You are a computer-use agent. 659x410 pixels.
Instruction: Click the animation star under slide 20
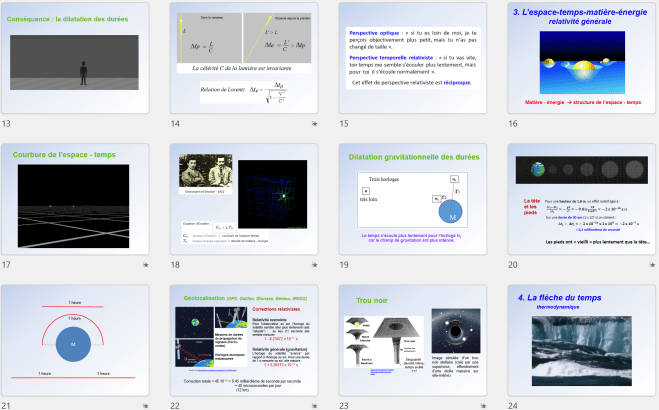click(x=651, y=265)
